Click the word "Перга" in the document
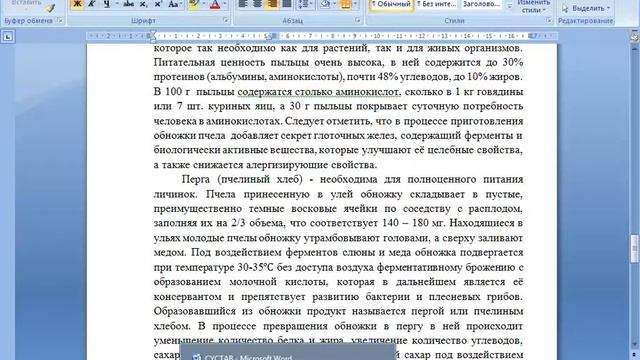 [196, 180]
